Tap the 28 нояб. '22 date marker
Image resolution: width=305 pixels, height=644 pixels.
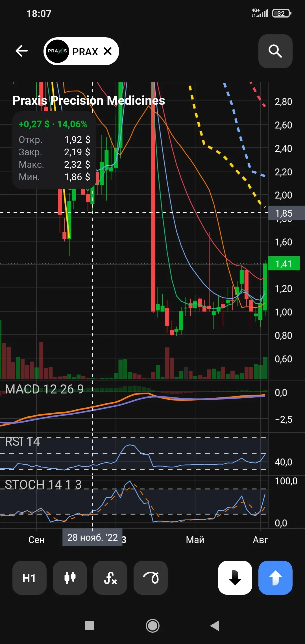pos(92,537)
